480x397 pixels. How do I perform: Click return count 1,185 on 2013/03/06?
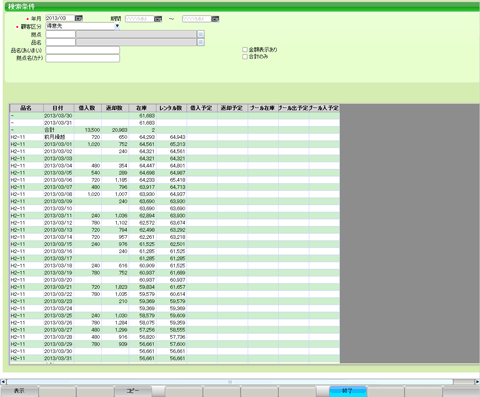pyautogui.click(x=115, y=180)
